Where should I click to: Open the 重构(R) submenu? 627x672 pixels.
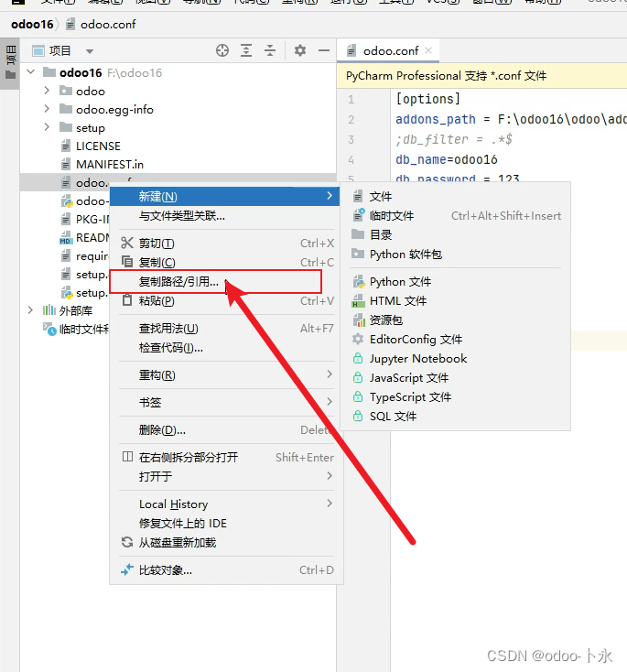point(224,375)
